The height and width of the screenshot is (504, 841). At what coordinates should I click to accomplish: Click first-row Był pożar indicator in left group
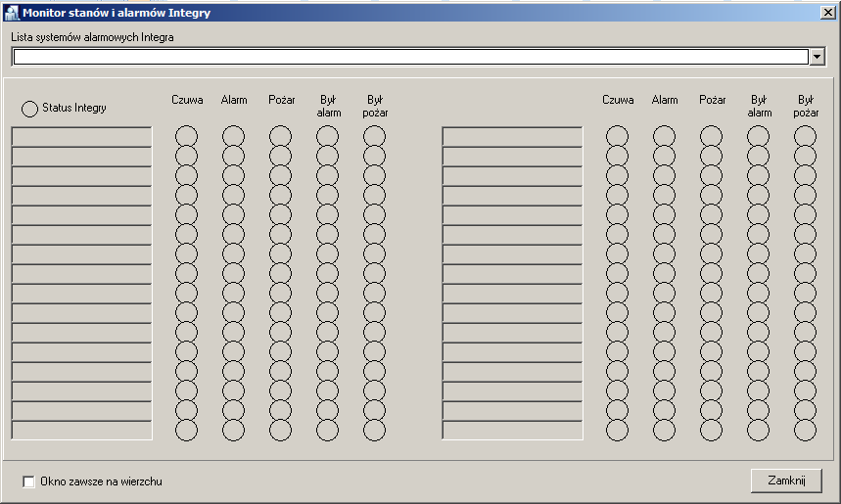(x=374, y=136)
